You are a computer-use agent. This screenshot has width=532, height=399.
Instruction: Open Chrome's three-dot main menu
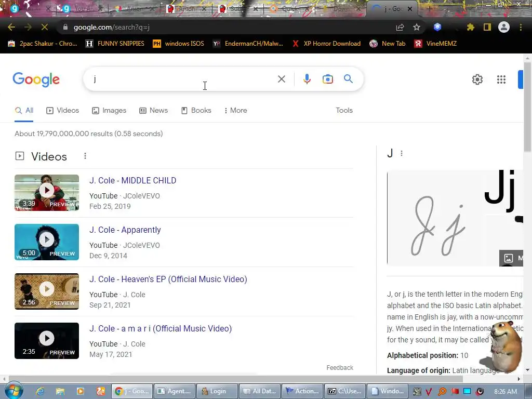point(521,27)
